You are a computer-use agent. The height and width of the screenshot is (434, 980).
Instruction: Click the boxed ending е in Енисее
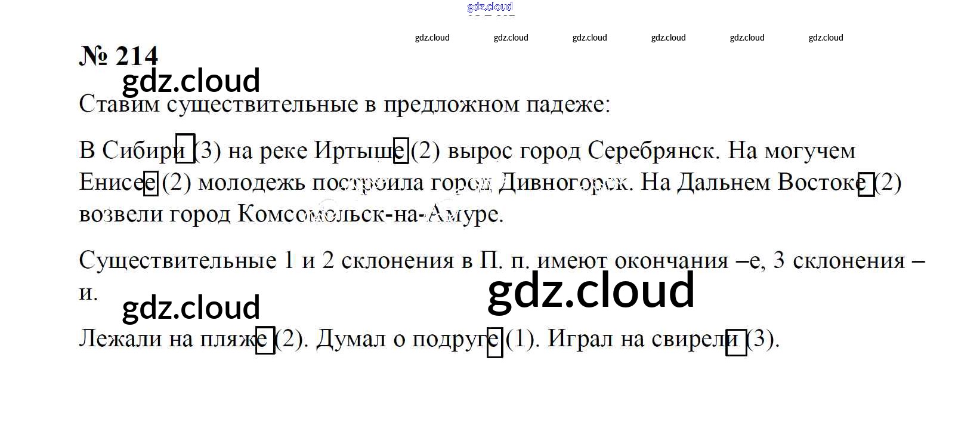coord(151,182)
